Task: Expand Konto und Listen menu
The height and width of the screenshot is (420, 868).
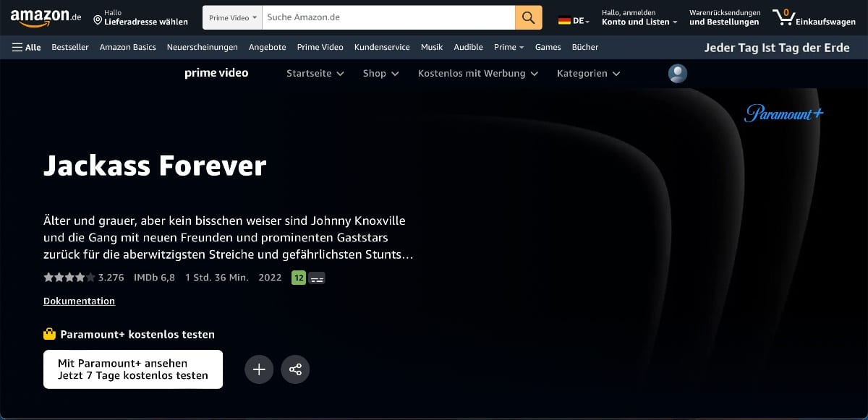Action: click(x=639, y=17)
